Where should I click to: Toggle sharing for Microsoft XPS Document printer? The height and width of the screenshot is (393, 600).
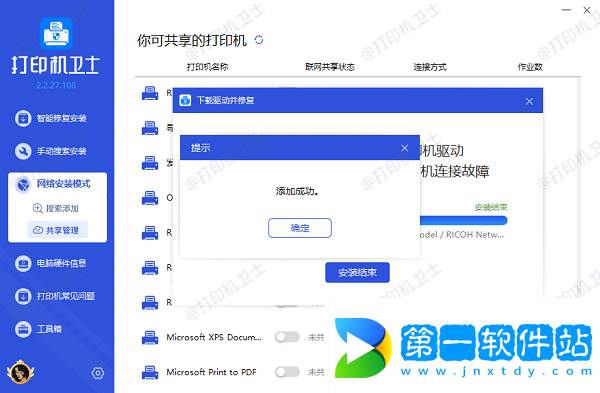(x=287, y=337)
